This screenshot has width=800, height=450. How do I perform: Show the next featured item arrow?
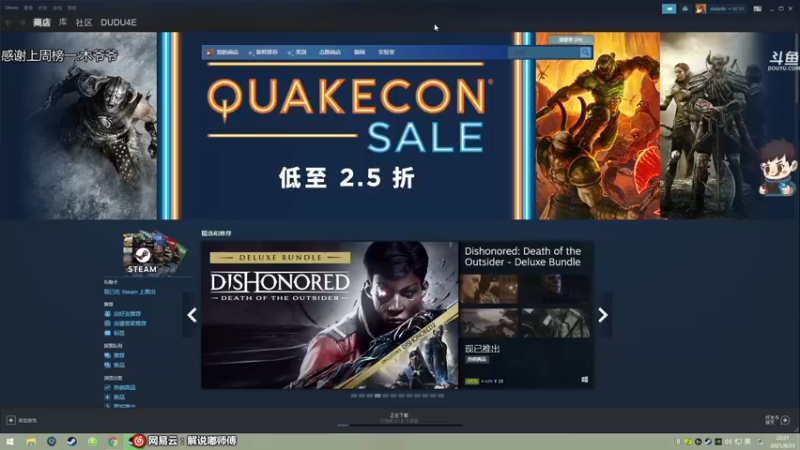(603, 315)
